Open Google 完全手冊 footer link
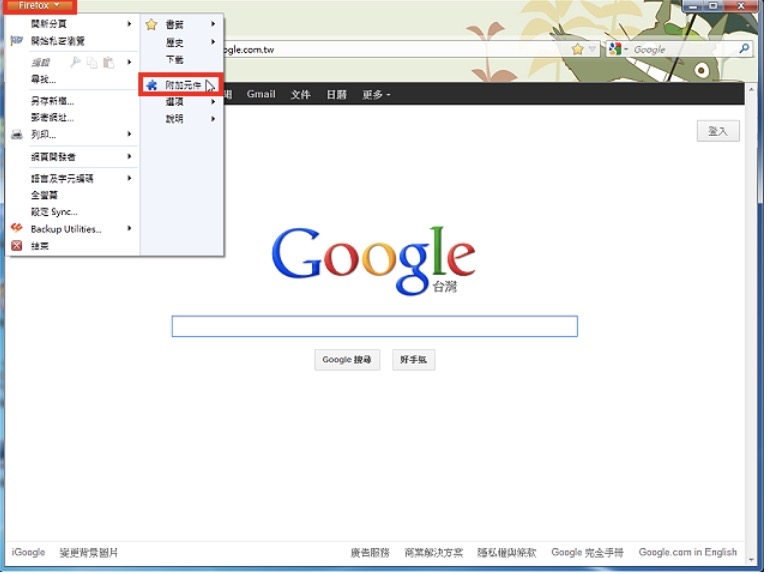Image resolution: width=768 pixels, height=574 pixels. click(x=587, y=552)
